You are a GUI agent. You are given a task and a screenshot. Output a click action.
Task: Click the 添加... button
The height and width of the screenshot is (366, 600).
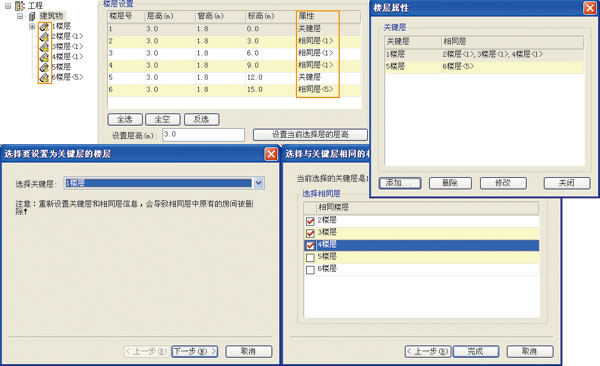click(400, 183)
